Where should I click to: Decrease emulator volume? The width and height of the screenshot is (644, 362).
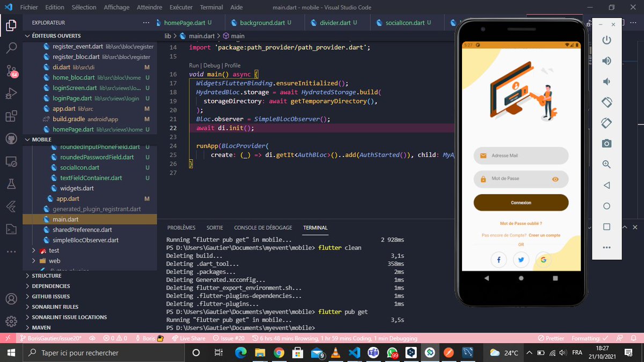pos(606,82)
